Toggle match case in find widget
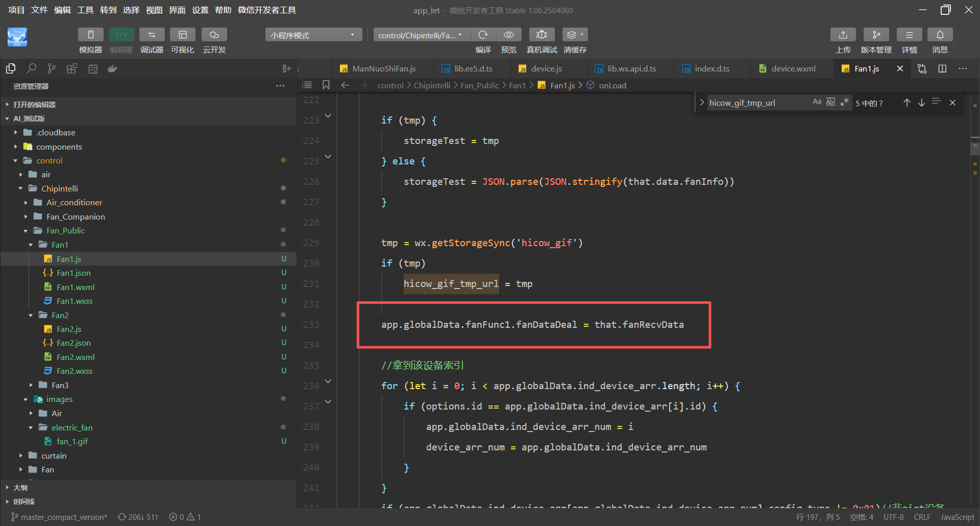Image resolution: width=980 pixels, height=526 pixels. tap(817, 102)
